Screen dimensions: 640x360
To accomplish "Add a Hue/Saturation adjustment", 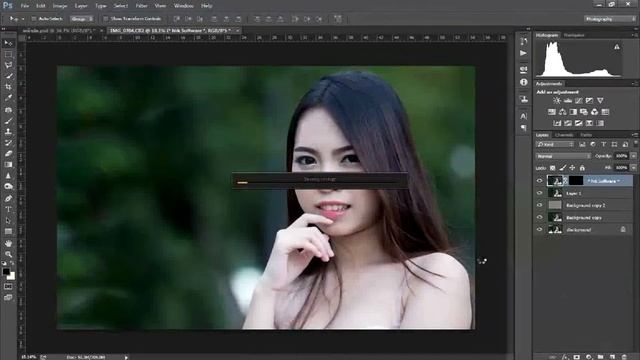I will [x=552, y=112].
